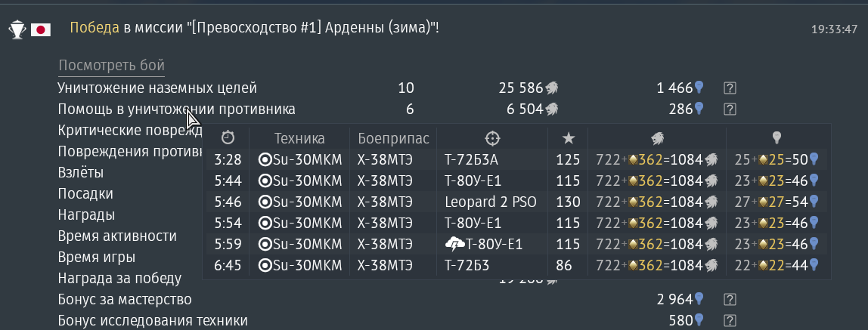Click the Боеприпас column header
This screenshot has width=868, height=330.
click(393, 138)
